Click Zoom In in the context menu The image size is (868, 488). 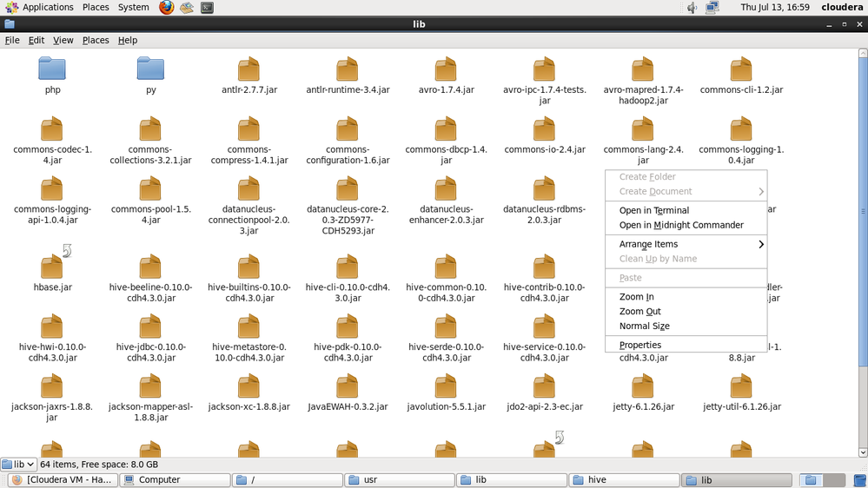pos(636,297)
